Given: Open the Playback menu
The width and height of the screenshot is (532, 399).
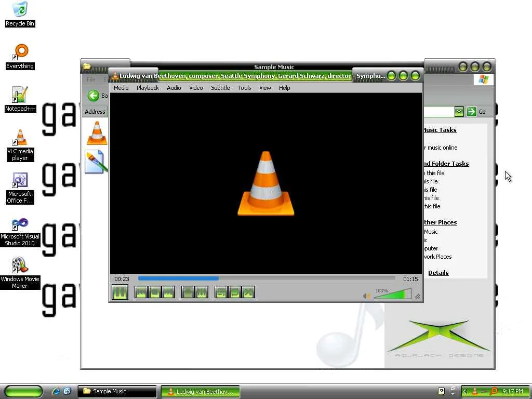Looking at the screenshot, I should 148,88.
